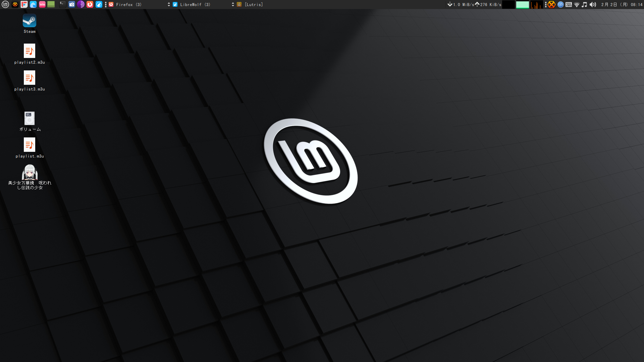Expand the LibreWolf (3) window group arrows
The width and height of the screenshot is (644, 362).
coord(233,4)
